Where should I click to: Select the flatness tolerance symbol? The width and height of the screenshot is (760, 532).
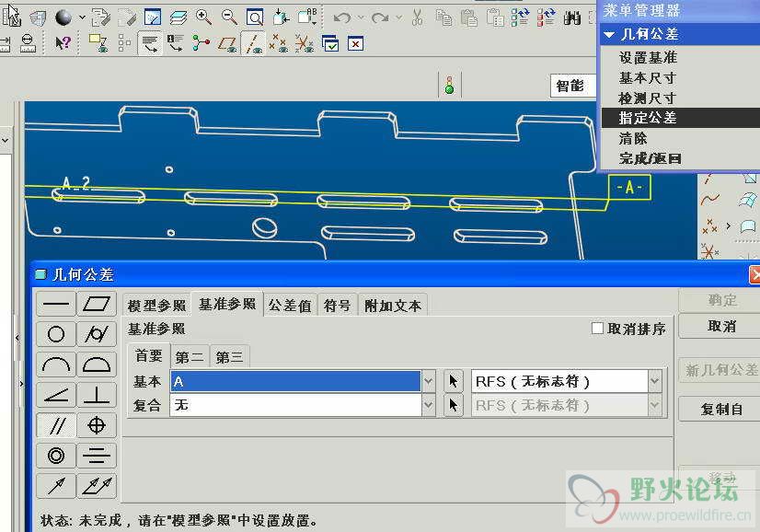tap(97, 304)
